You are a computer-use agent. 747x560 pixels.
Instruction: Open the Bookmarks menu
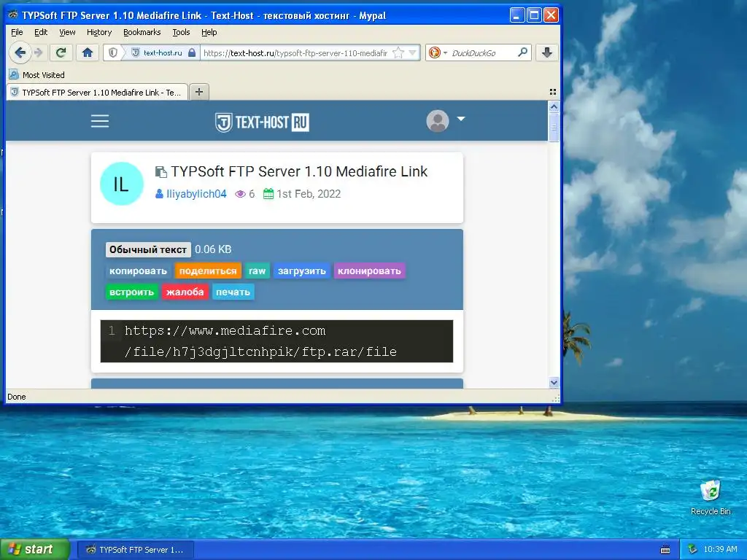(x=142, y=32)
